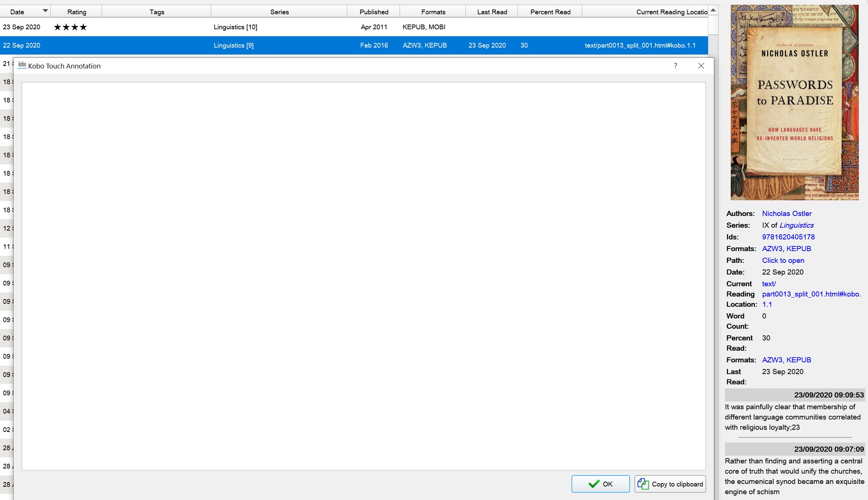Click the help question mark icon

click(x=675, y=66)
